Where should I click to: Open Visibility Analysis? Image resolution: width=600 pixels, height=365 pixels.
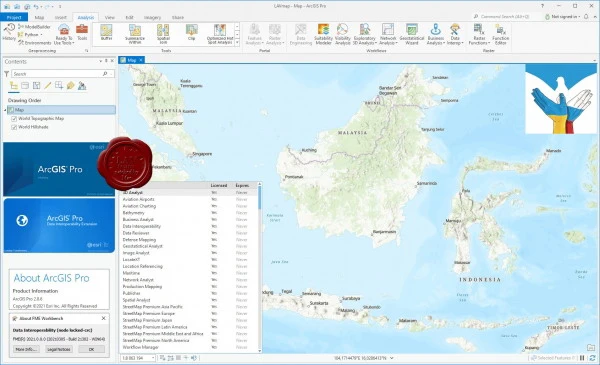(x=342, y=34)
